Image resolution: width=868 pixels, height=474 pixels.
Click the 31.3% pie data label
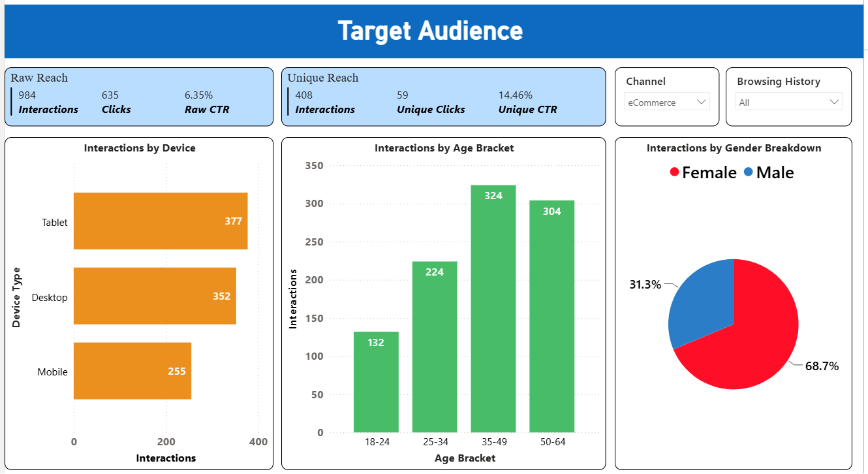click(x=645, y=285)
